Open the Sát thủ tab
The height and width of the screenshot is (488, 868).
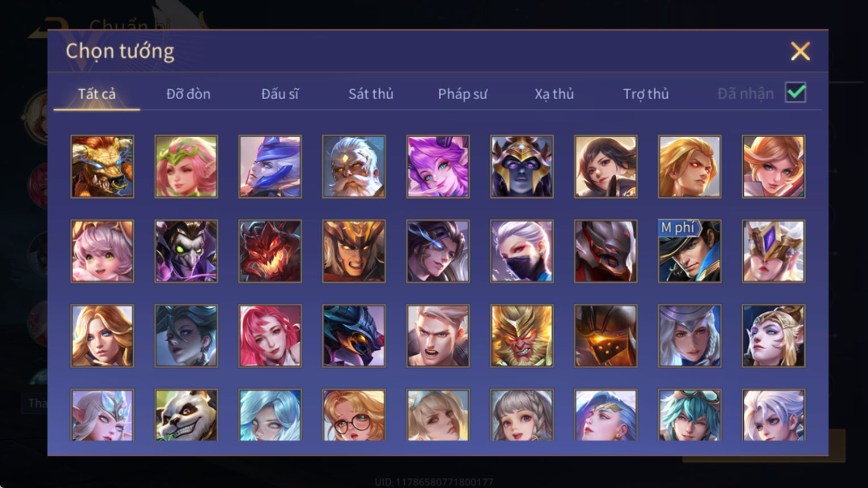[371, 94]
